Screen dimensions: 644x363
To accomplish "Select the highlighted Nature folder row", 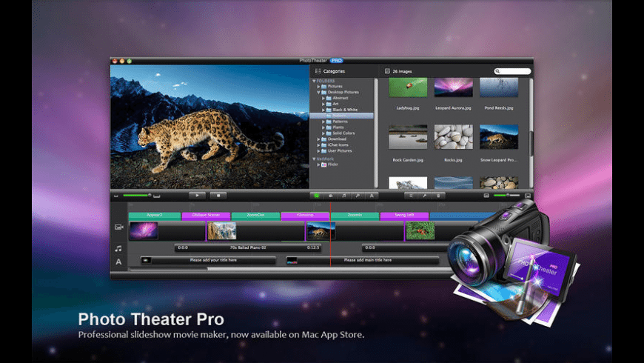I will (342, 116).
